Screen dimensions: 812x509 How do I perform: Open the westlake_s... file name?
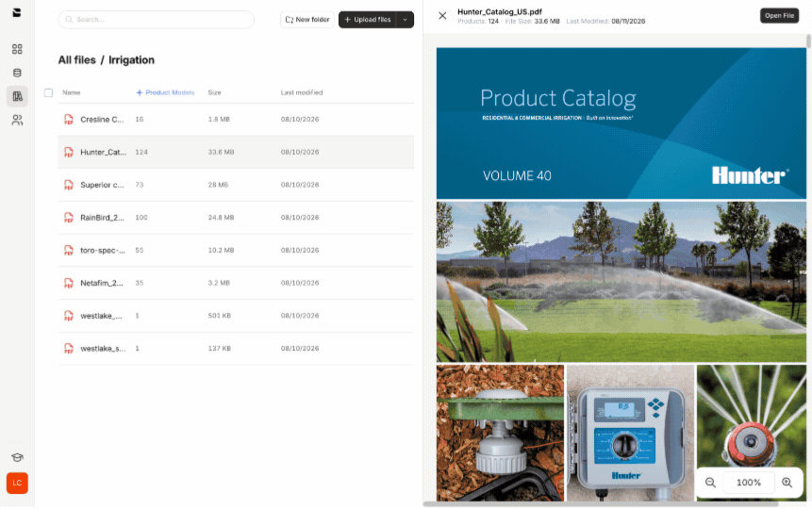pos(103,349)
